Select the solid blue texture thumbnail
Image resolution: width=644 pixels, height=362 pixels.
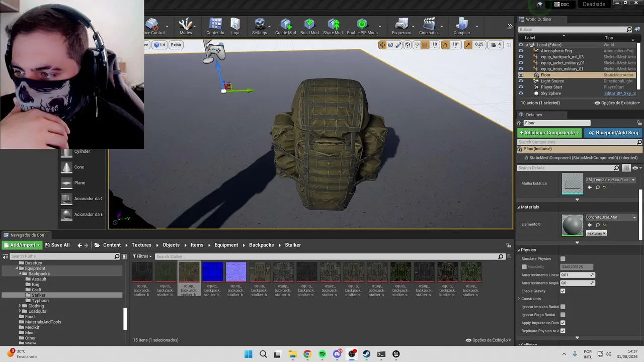point(212,271)
